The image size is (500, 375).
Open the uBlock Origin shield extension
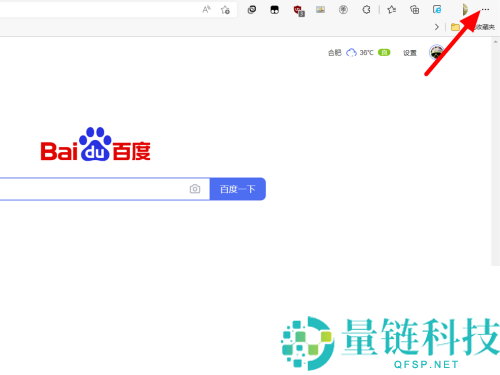pyautogui.click(x=299, y=10)
